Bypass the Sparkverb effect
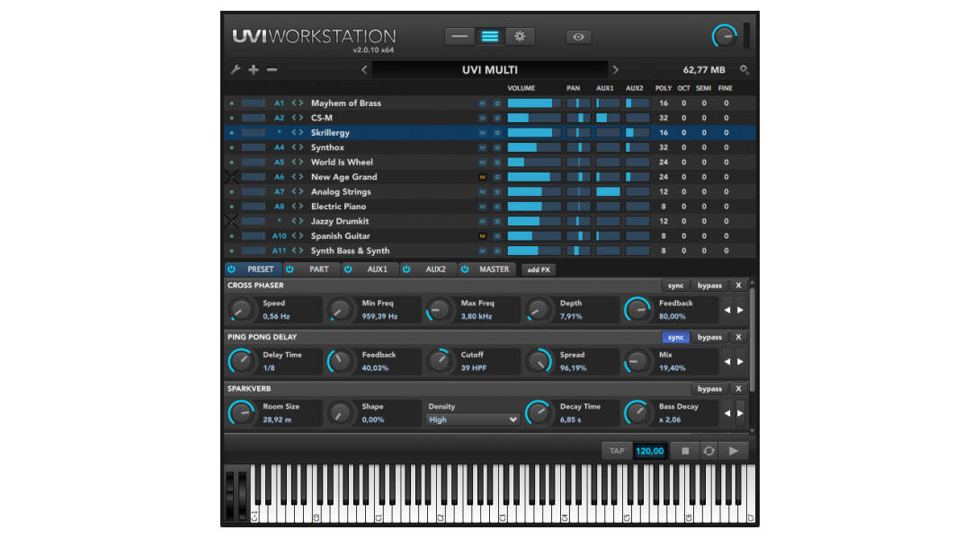 709,388
